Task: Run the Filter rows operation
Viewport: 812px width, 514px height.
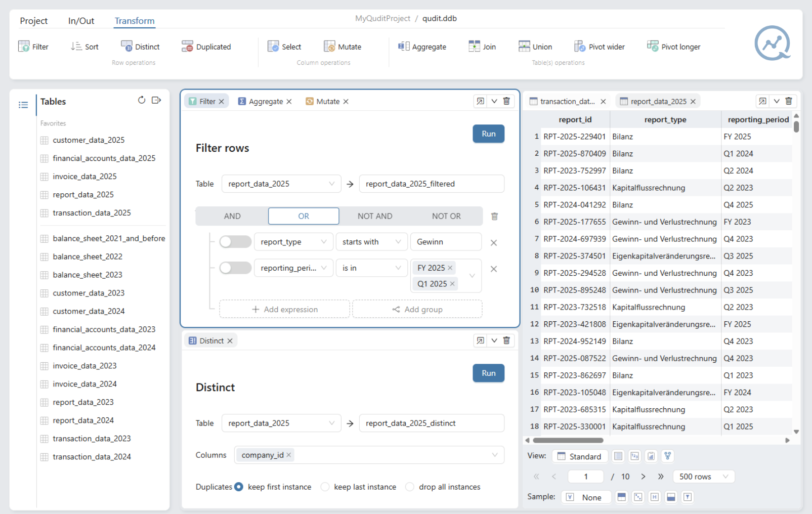Action: [488, 134]
